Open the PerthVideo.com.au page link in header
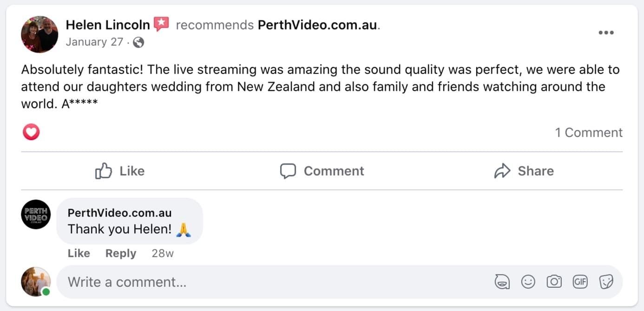Image resolution: width=644 pixels, height=311 pixels. coord(318,25)
